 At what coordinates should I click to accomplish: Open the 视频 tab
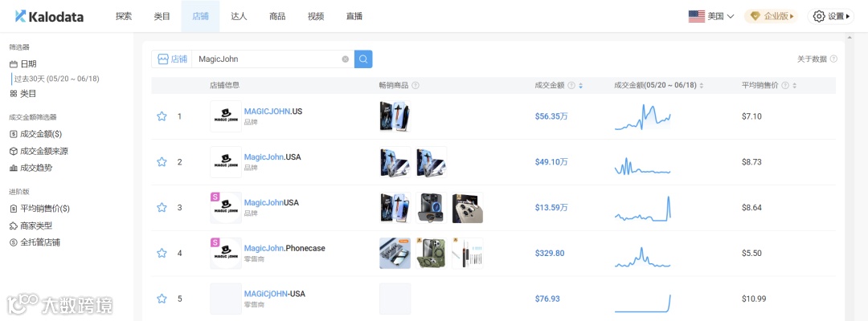pyautogui.click(x=316, y=16)
